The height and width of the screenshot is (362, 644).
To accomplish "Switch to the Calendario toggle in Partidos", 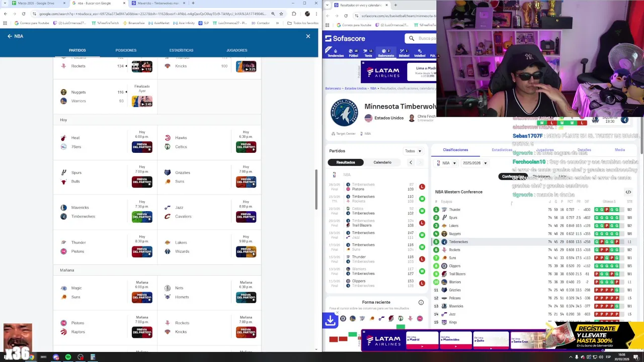I will (382, 162).
